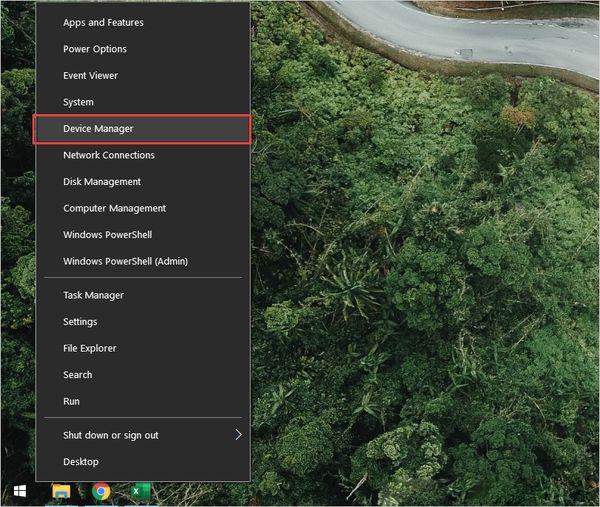Select Apps and Features

coord(103,22)
